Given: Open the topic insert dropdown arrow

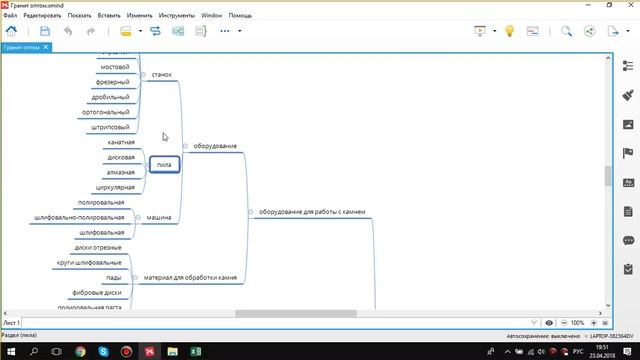Looking at the screenshot, I should tap(140, 31).
